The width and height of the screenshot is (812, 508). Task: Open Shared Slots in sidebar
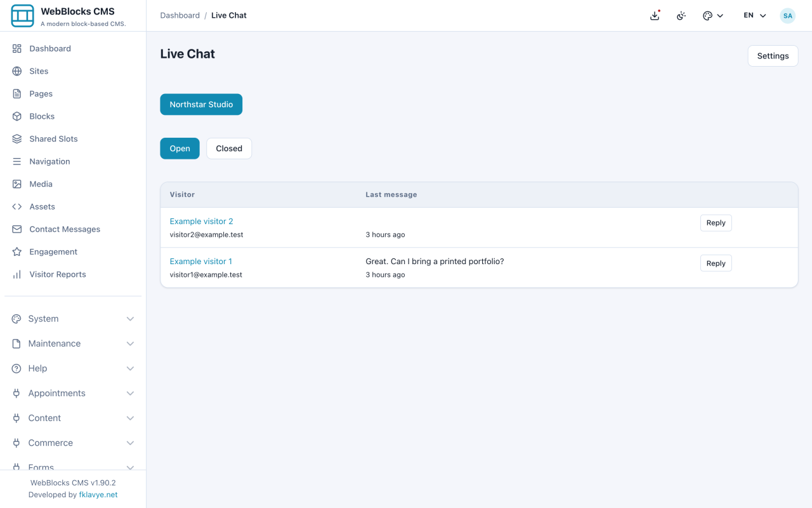73,138
